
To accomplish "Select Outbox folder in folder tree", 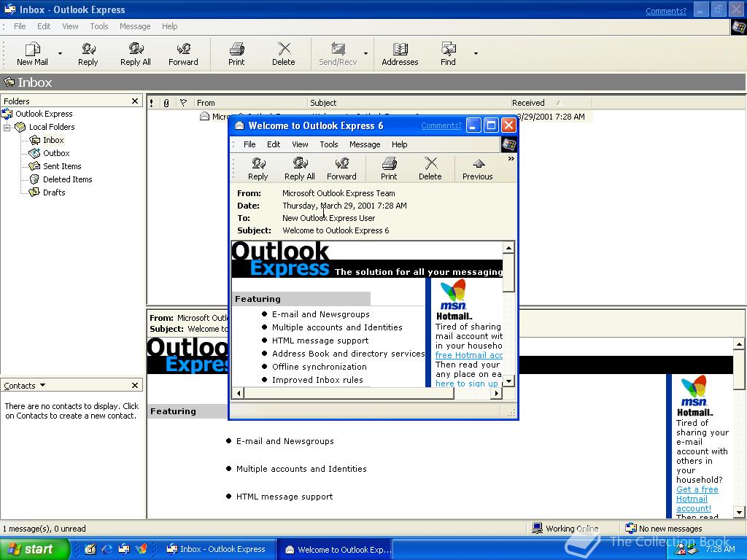I will coord(56,153).
